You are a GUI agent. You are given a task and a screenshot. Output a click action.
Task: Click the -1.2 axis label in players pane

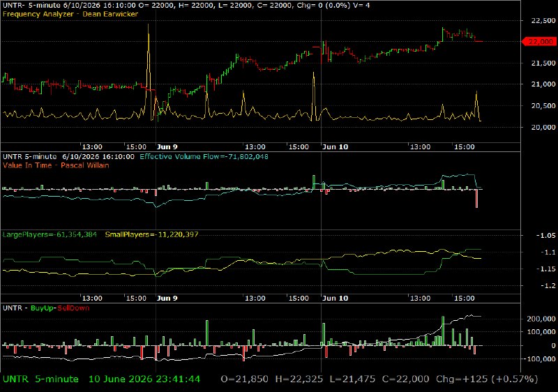tap(548, 286)
